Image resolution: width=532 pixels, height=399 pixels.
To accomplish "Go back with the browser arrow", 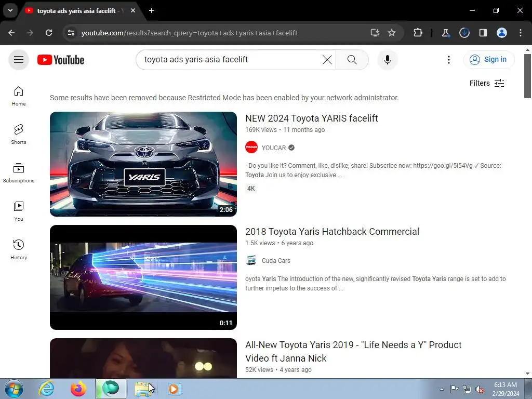I will 11,33.
